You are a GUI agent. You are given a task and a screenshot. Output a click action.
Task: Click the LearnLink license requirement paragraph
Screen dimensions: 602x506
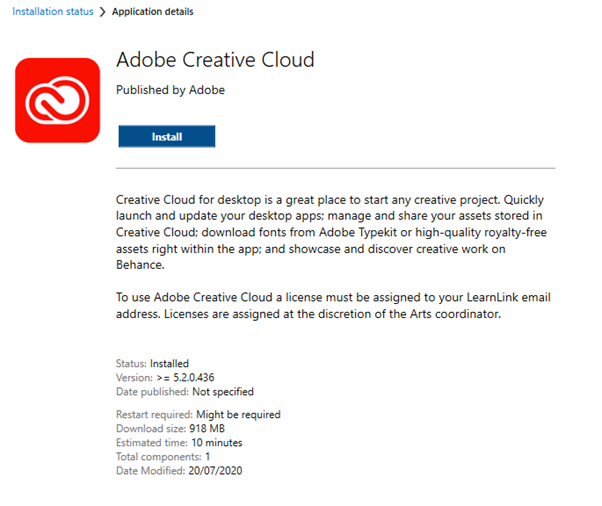click(x=333, y=306)
